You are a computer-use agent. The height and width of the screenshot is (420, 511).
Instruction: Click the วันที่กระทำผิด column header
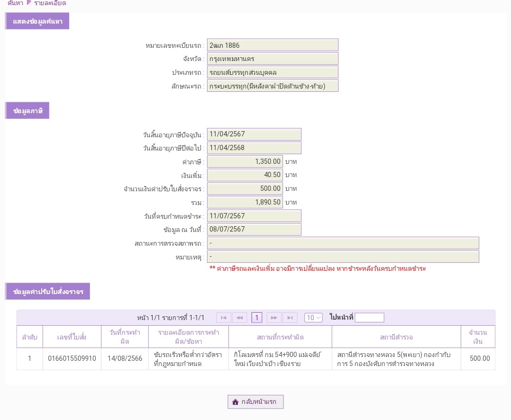[x=125, y=337]
